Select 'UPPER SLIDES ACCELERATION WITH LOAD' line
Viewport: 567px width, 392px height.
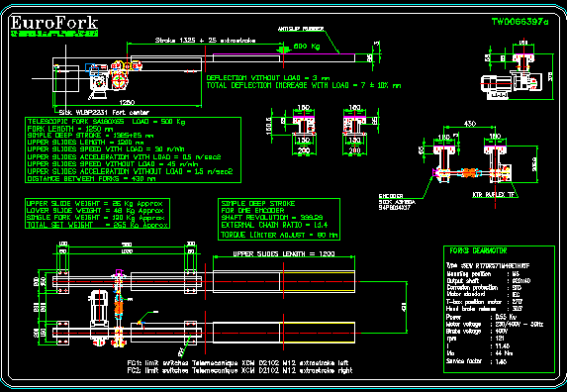(124, 157)
